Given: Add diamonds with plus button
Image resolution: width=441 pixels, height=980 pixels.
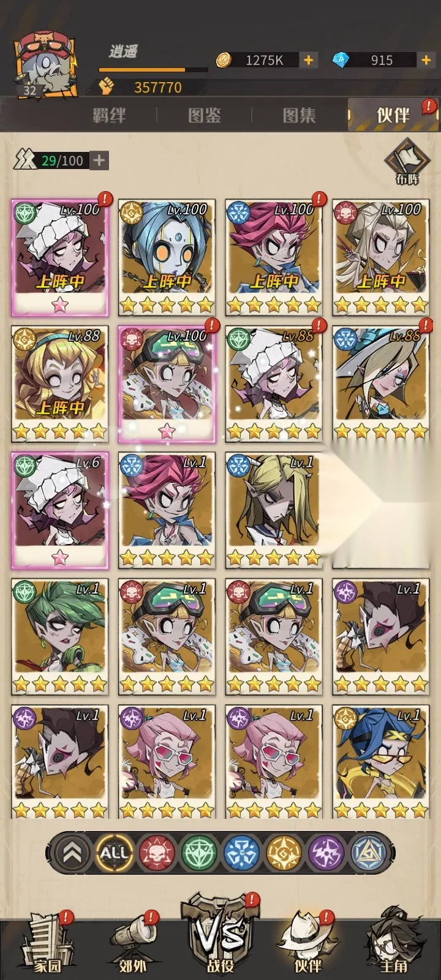Looking at the screenshot, I should click(x=426, y=60).
